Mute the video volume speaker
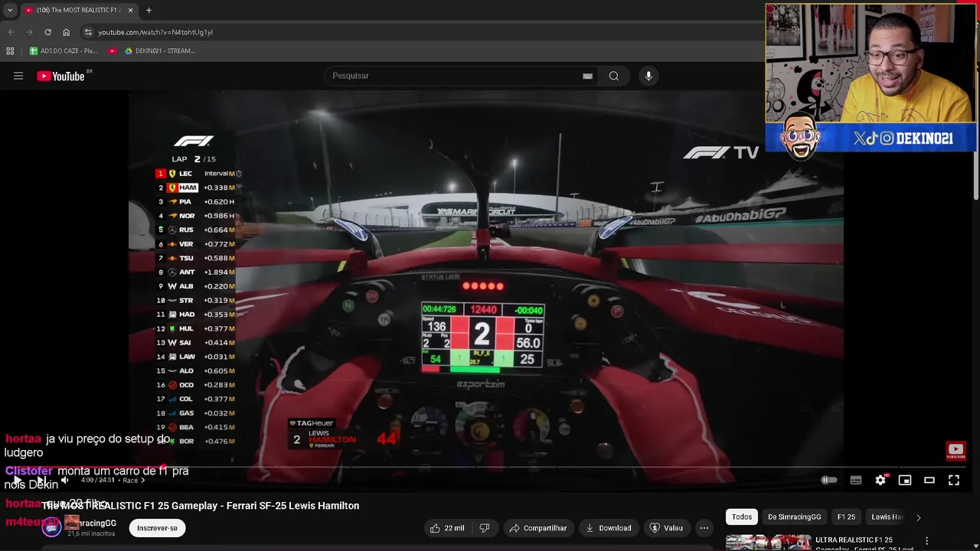Image resolution: width=980 pixels, height=551 pixels. [64, 480]
